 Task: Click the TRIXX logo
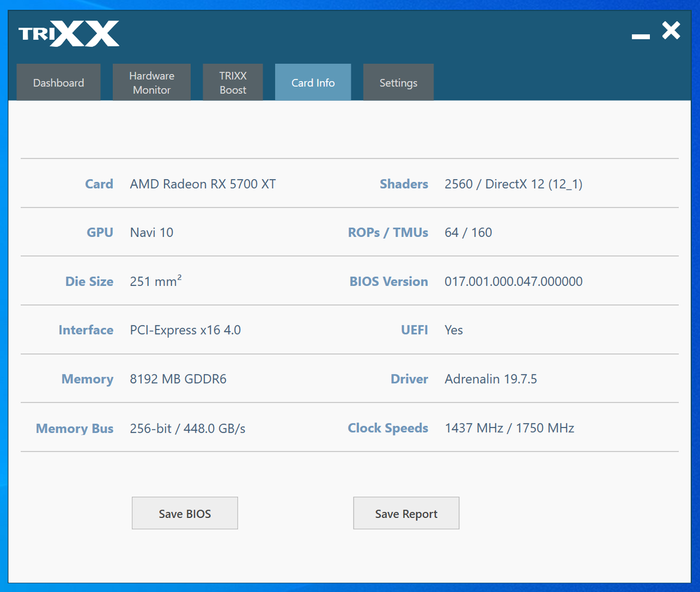(68, 34)
